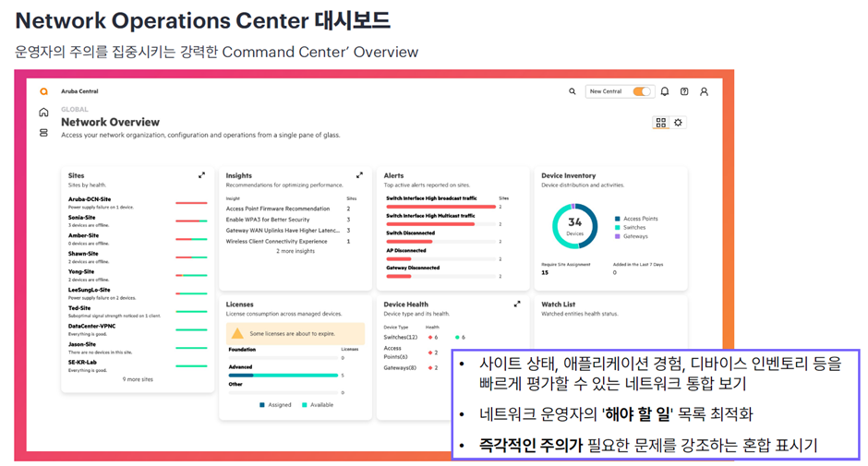Select Access Point Firmware Recommendation insight

[x=278, y=209]
